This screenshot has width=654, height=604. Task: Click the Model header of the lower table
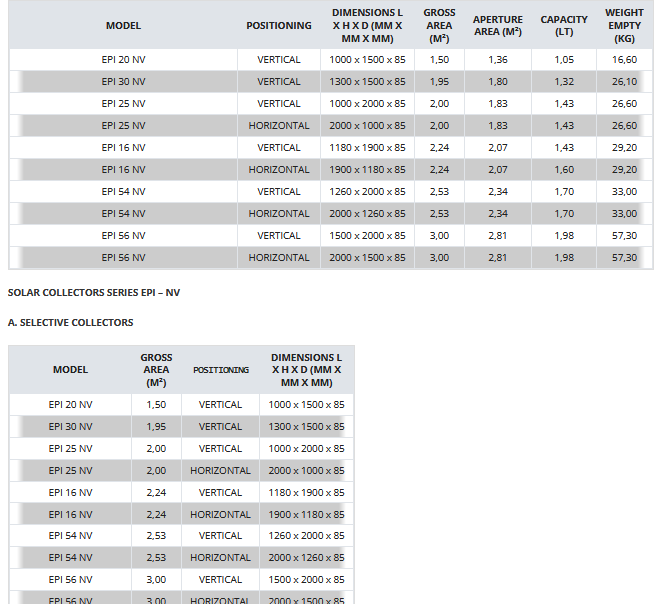(x=70, y=370)
